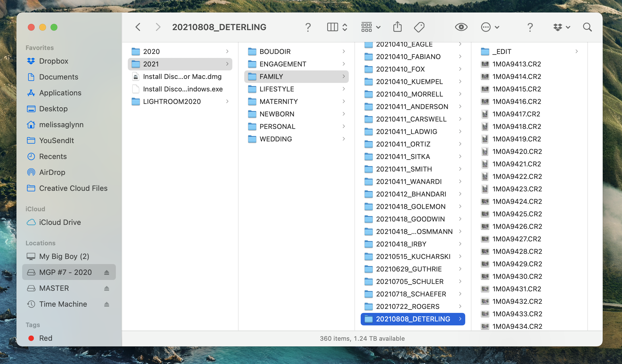Click the Search magnifier icon
The image size is (622, 364).
click(587, 27)
